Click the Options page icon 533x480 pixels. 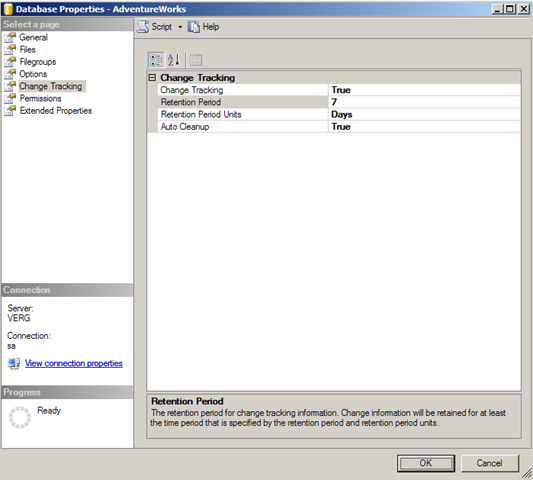pyautogui.click(x=10, y=74)
